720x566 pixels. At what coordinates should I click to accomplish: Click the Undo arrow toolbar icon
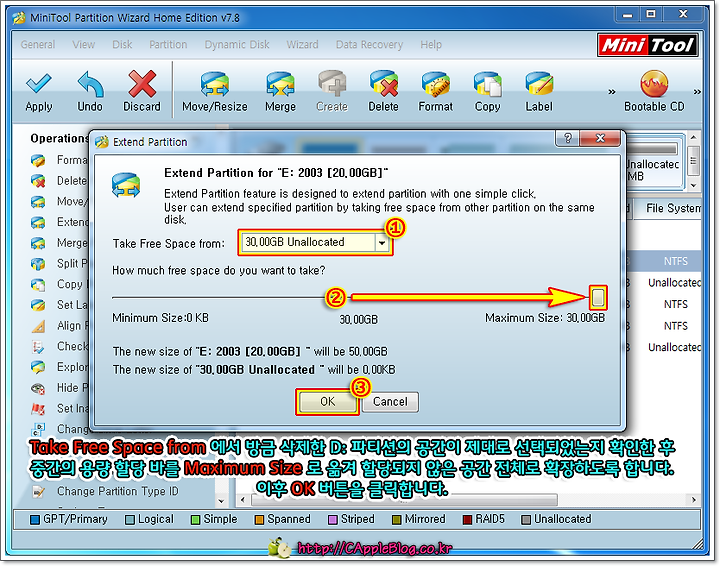(90, 84)
